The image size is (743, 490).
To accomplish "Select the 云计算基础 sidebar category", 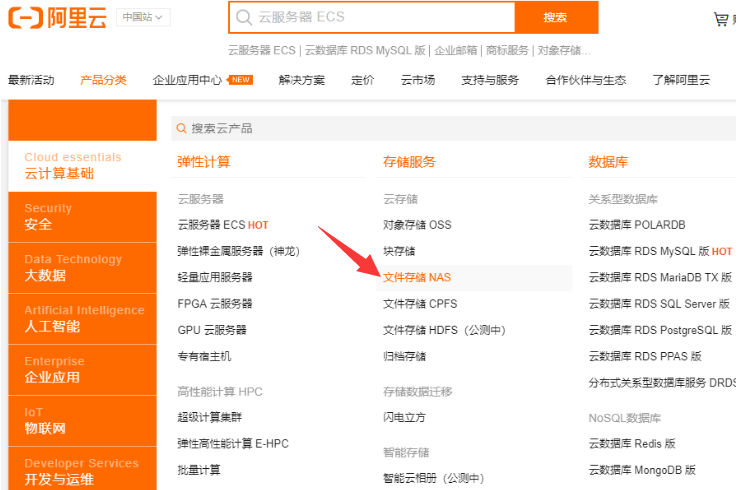I will (82, 166).
